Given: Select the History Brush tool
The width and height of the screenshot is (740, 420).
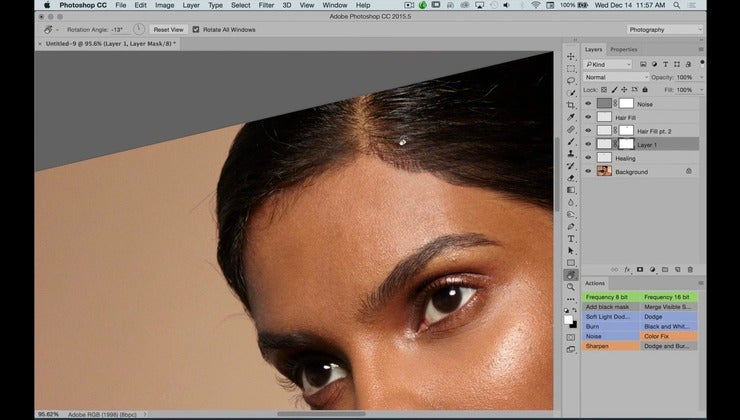Looking at the screenshot, I should click(x=571, y=166).
